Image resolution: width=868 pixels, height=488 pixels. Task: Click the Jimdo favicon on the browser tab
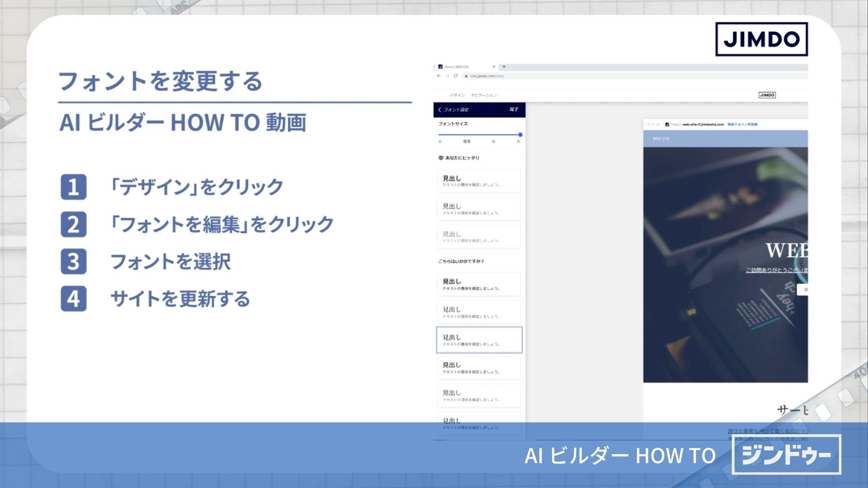(x=440, y=66)
